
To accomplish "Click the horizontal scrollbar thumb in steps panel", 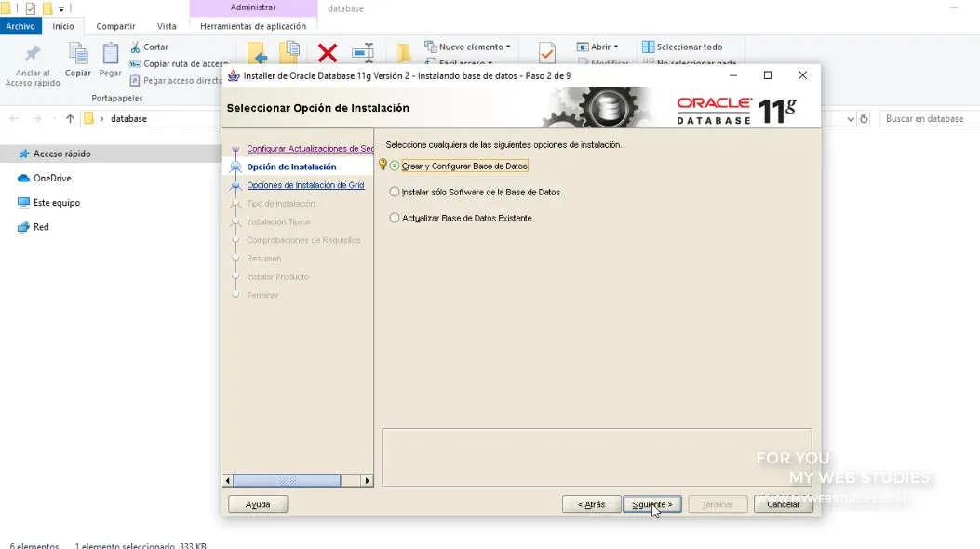I will point(287,480).
